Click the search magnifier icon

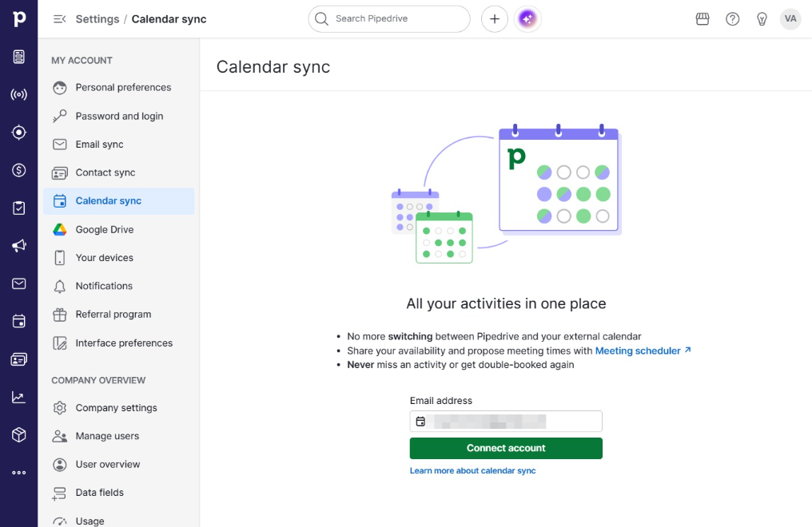[x=321, y=19]
